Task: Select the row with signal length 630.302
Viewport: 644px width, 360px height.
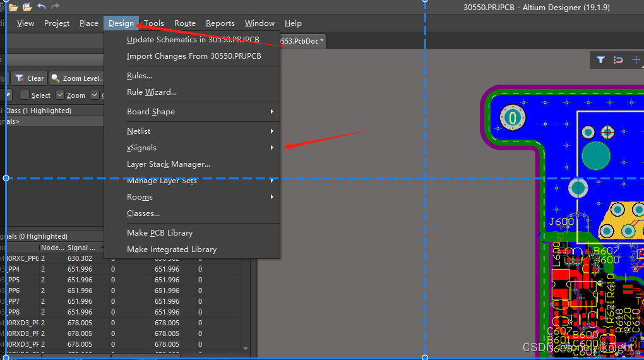Action: click(x=121, y=258)
